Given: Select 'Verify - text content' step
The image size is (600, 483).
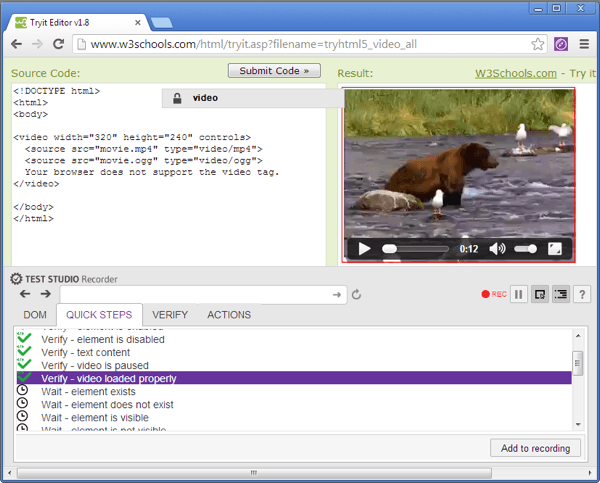Looking at the screenshot, I should point(294,352).
